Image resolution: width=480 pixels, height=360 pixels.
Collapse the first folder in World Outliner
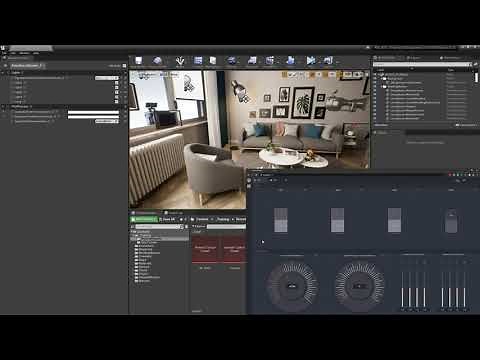coord(382,79)
